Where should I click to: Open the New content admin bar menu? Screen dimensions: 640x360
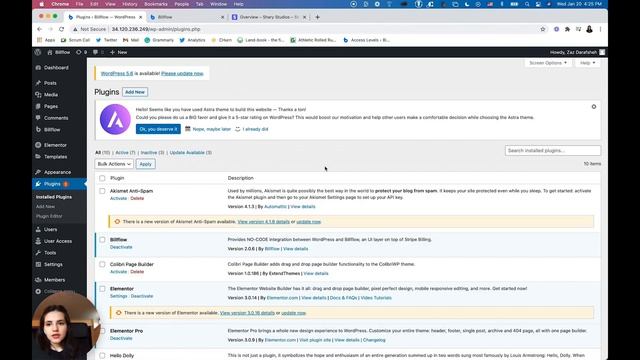(x=119, y=52)
